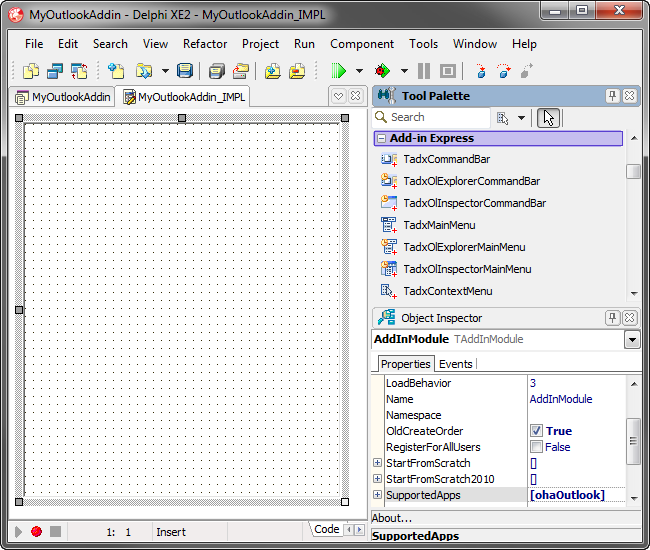Select the TadxOlInspectorMainMenu component

tap(456, 269)
